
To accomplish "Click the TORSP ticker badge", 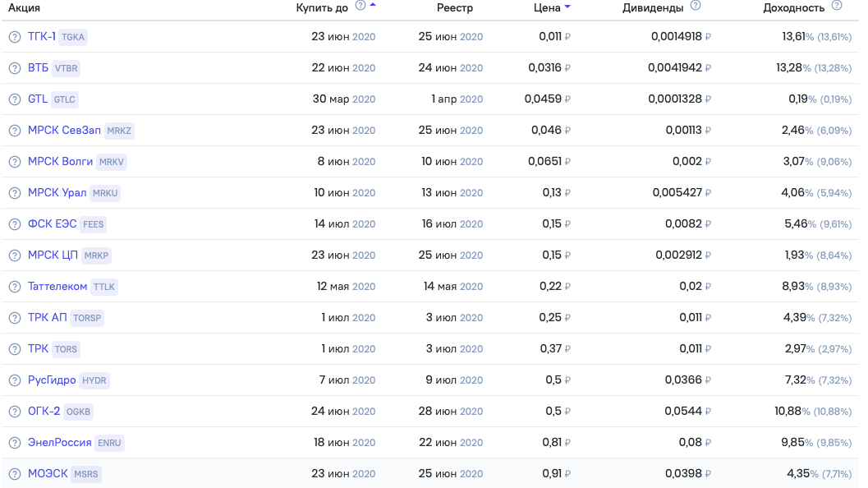I will pos(87,319).
